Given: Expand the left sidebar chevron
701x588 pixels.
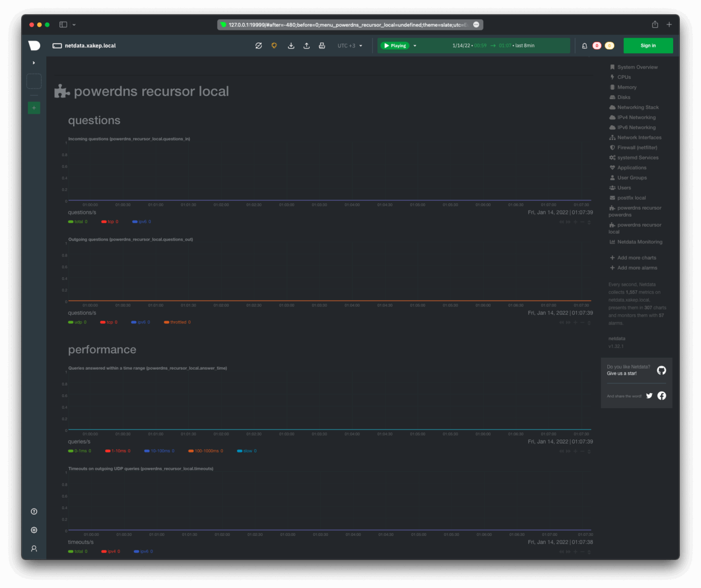Looking at the screenshot, I should (34, 63).
